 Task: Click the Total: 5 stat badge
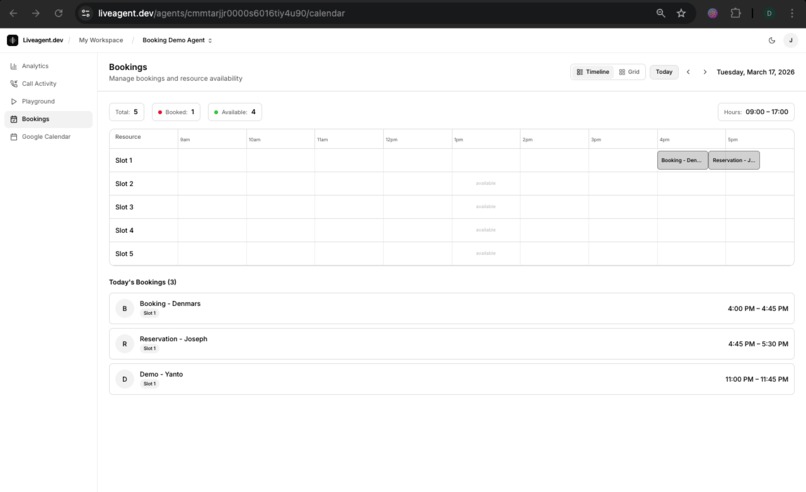[126, 112]
